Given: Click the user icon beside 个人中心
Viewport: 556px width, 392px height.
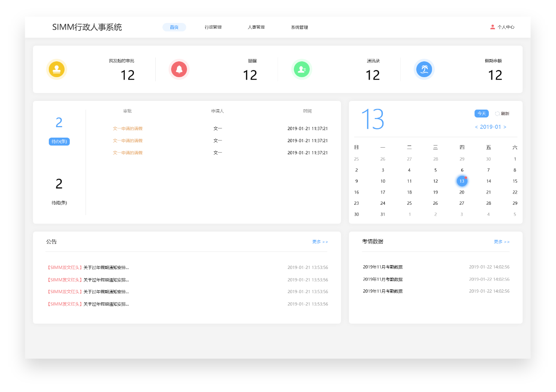Looking at the screenshot, I should point(493,27).
